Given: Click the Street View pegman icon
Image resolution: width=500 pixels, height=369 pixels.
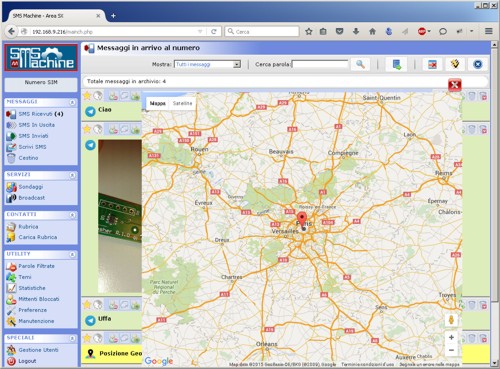Looking at the screenshot, I should point(451,320).
